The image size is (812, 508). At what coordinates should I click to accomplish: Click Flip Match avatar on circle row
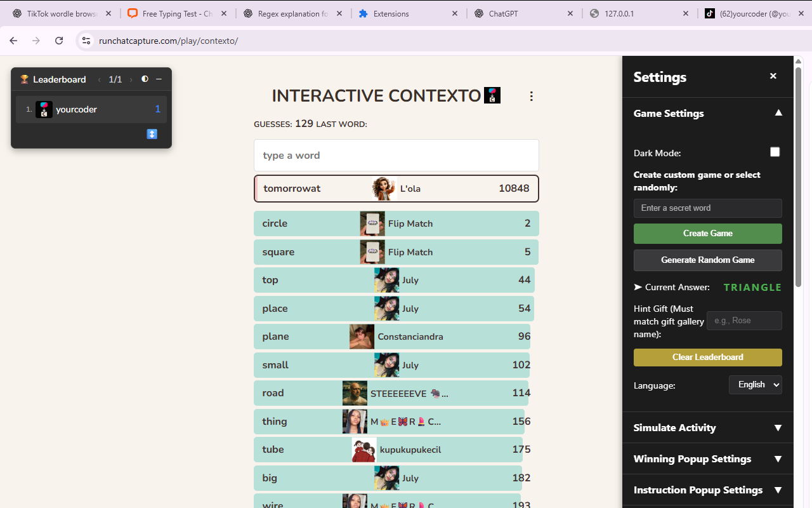point(372,224)
